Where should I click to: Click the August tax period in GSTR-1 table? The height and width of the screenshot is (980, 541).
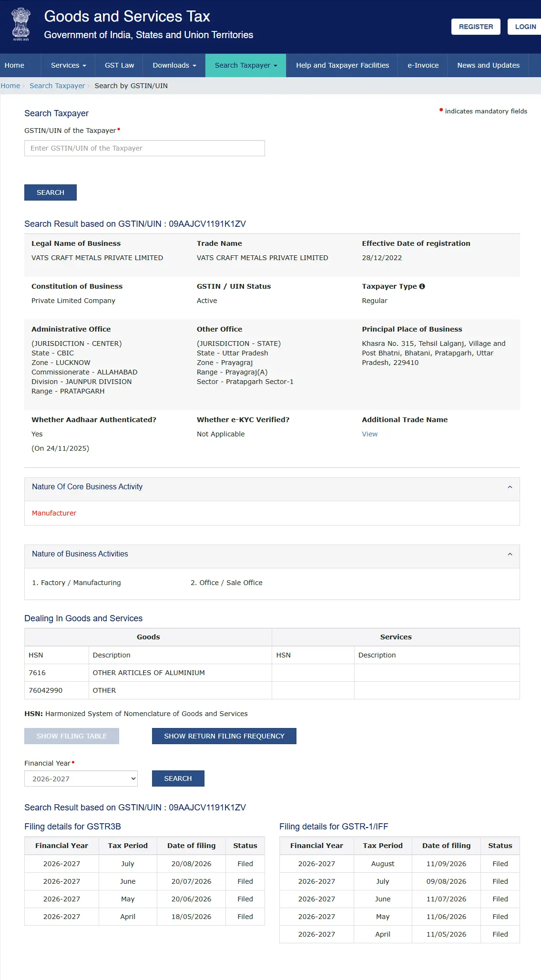coord(383,864)
